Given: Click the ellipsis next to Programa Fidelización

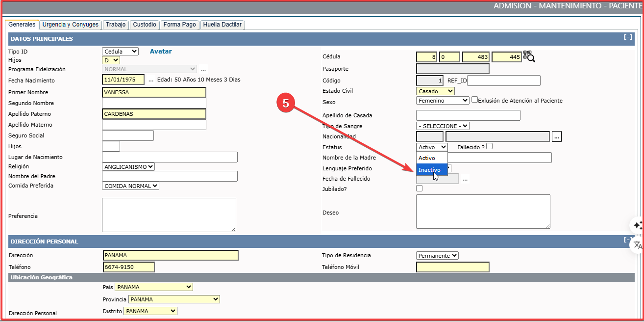Looking at the screenshot, I should tap(203, 70).
